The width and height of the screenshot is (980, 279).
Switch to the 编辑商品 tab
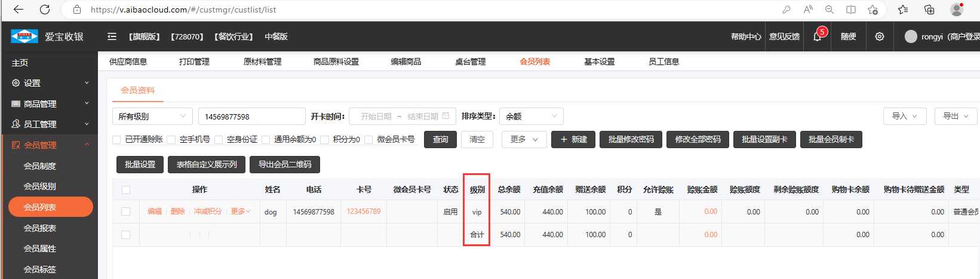pyautogui.click(x=406, y=62)
